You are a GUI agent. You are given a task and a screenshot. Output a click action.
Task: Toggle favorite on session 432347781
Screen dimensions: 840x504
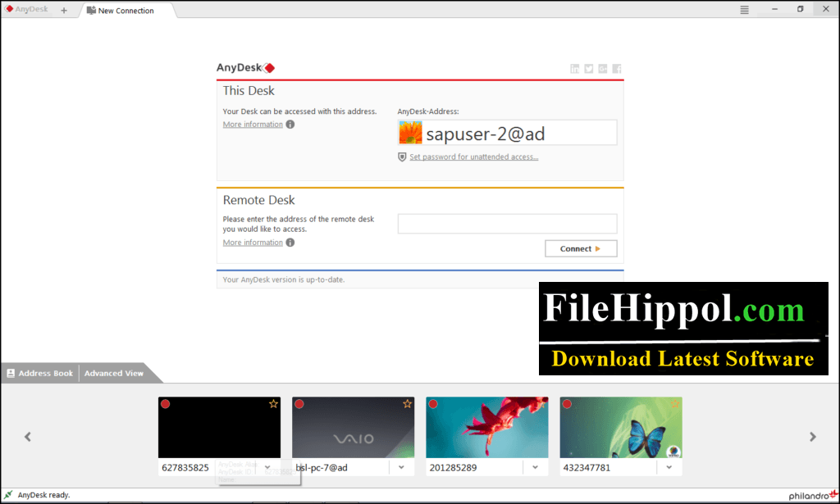(674, 403)
